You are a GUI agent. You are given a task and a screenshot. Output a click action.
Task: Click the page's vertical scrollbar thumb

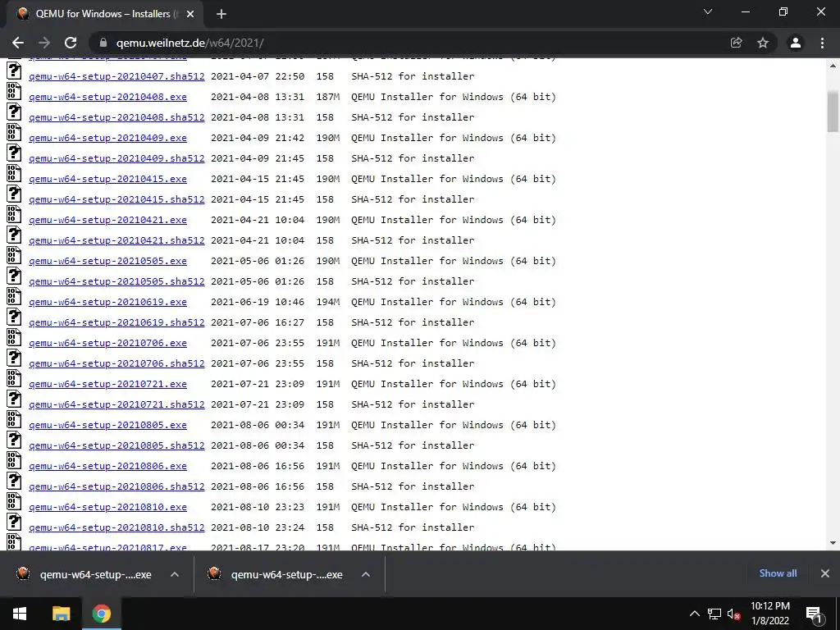pyautogui.click(x=833, y=111)
